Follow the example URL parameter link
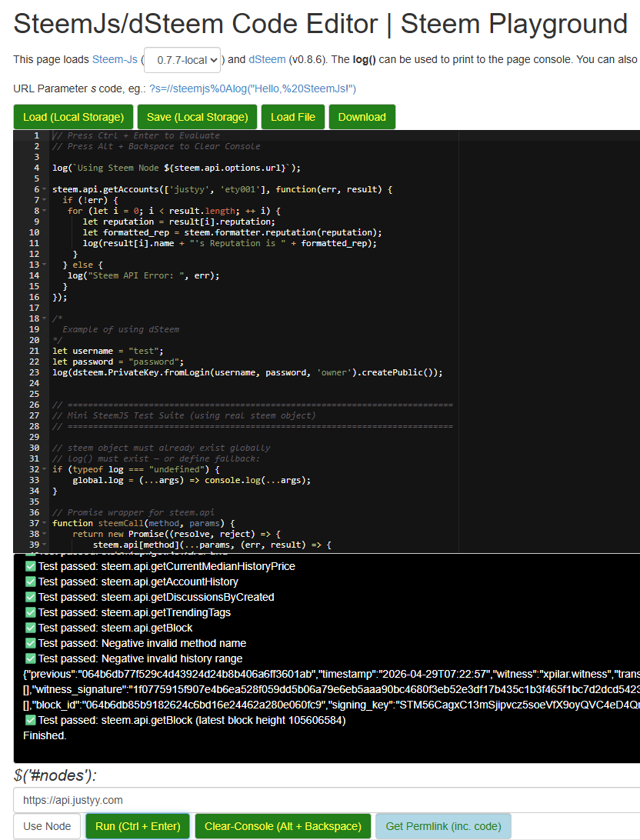The height and width of the screenshot is (840, 640). tap(252, 88)
